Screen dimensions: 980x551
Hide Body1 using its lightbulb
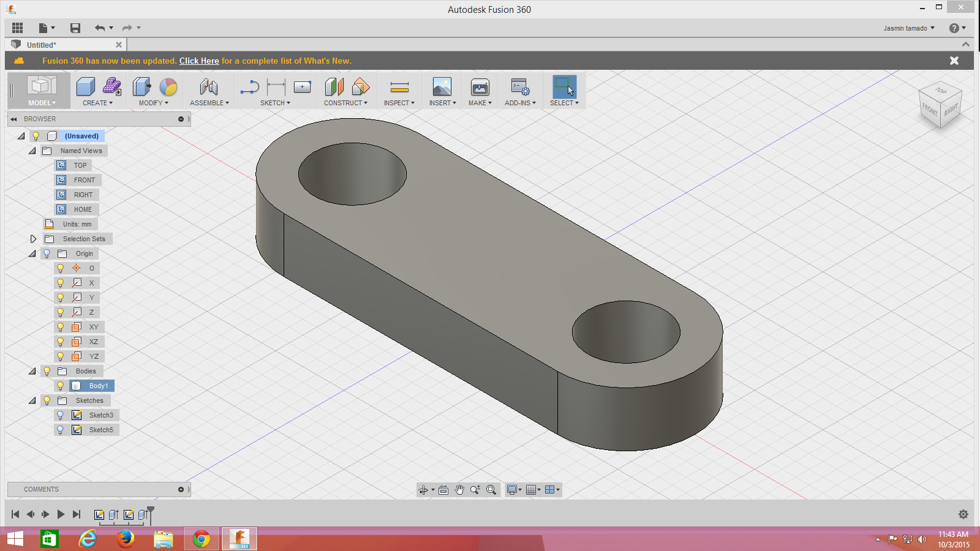tap(61, 386)
